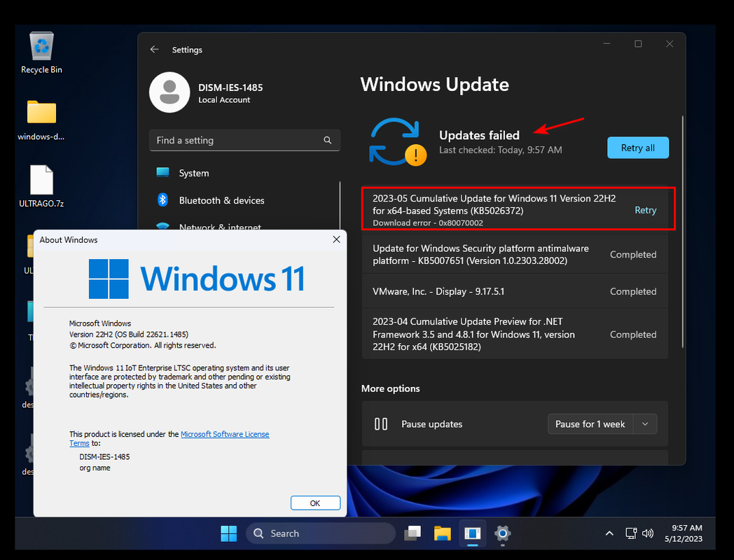Click the Settings window vertical scrollbar
The width and height of the screenshot is (734, 560).
click(x=682, y=232)
